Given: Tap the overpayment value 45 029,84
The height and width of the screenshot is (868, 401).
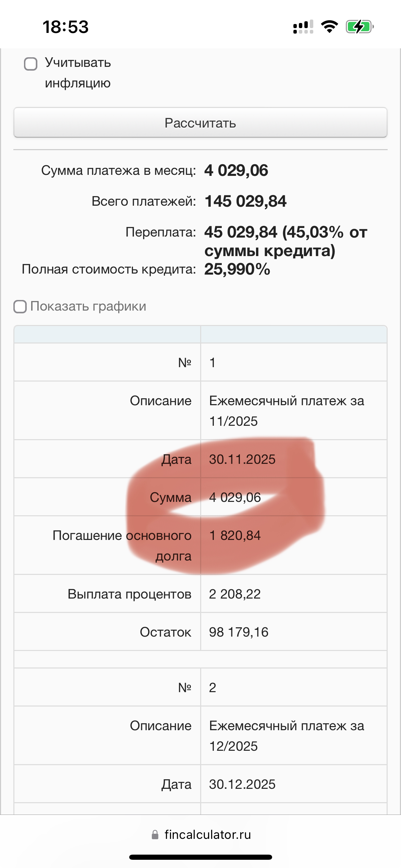Looking at the screenshot, I should tap(241, 232).
